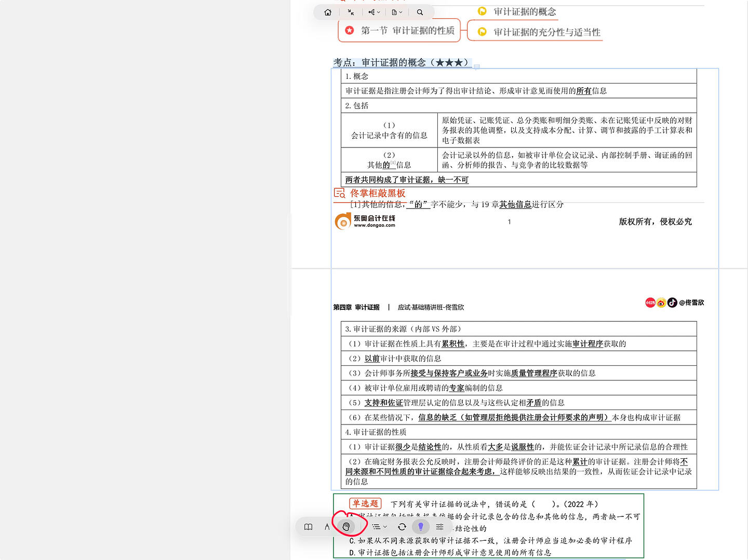Click the row 3. 审计证据的来源（内部 VS 外部）
Image resolution: width=748 pixels, height=560 pixels.
pyautogui.click(x=519, y=329)
